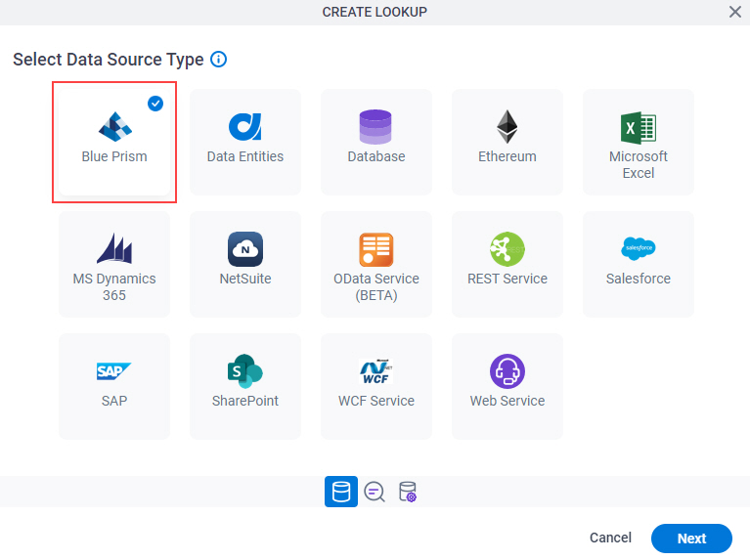Screen dimensions: 750x560
Task: Pick the Salesforce data source tile
Action: pos(639,265)
